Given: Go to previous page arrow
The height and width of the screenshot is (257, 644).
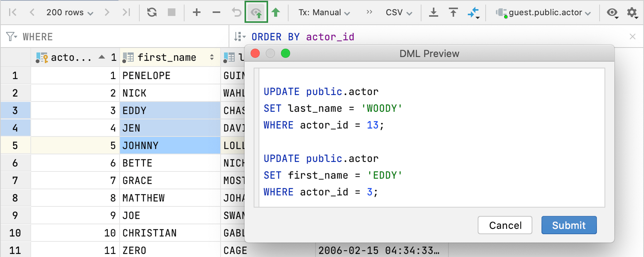Looking at the screenshot, I should [32, 13].
